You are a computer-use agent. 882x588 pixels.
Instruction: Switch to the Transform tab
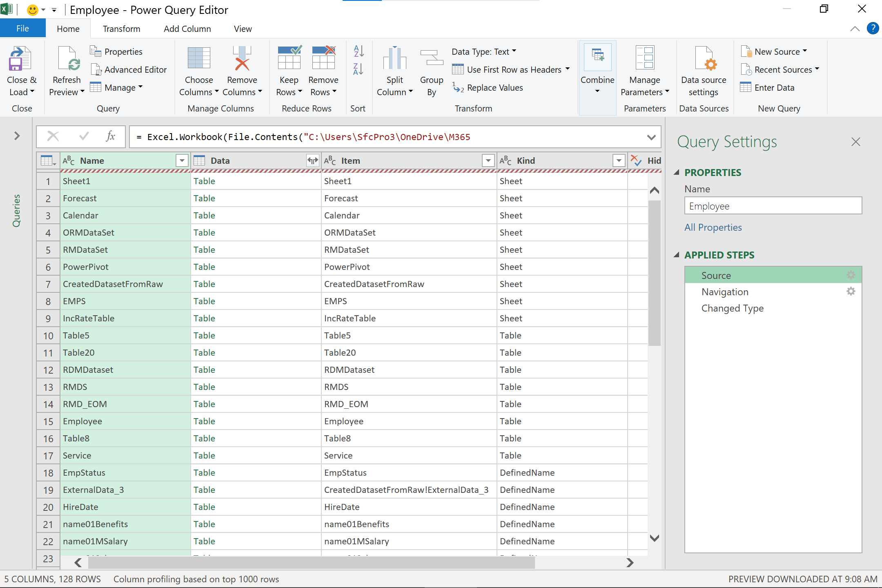(121, 29)
